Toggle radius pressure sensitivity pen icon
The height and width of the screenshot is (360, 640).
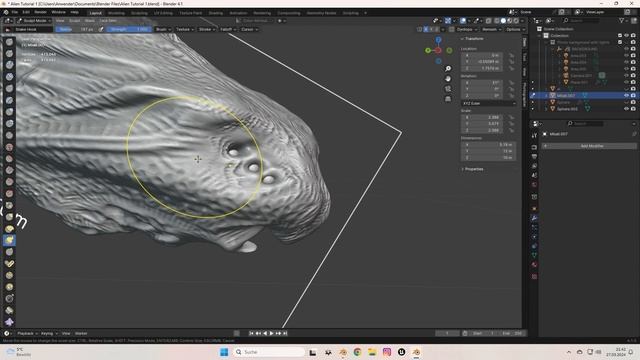(x=101, y=29)
